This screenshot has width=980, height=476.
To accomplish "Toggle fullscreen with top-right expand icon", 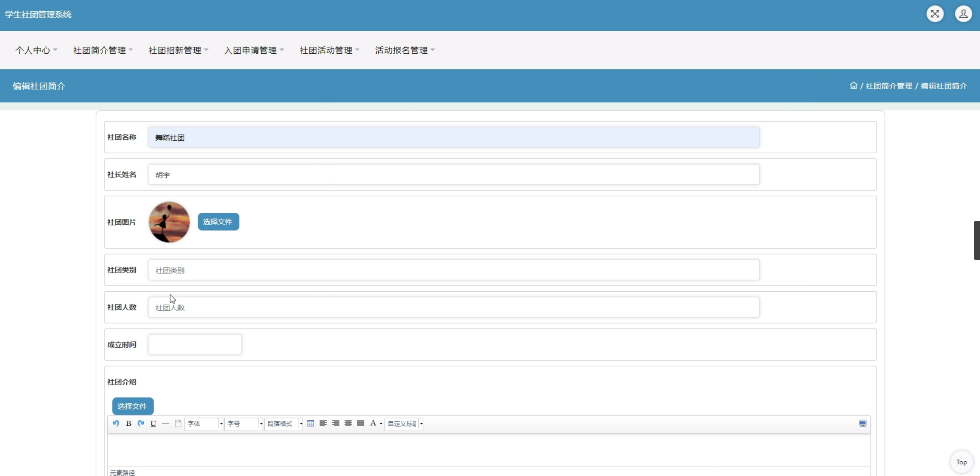I will click(x=935, y=14).
